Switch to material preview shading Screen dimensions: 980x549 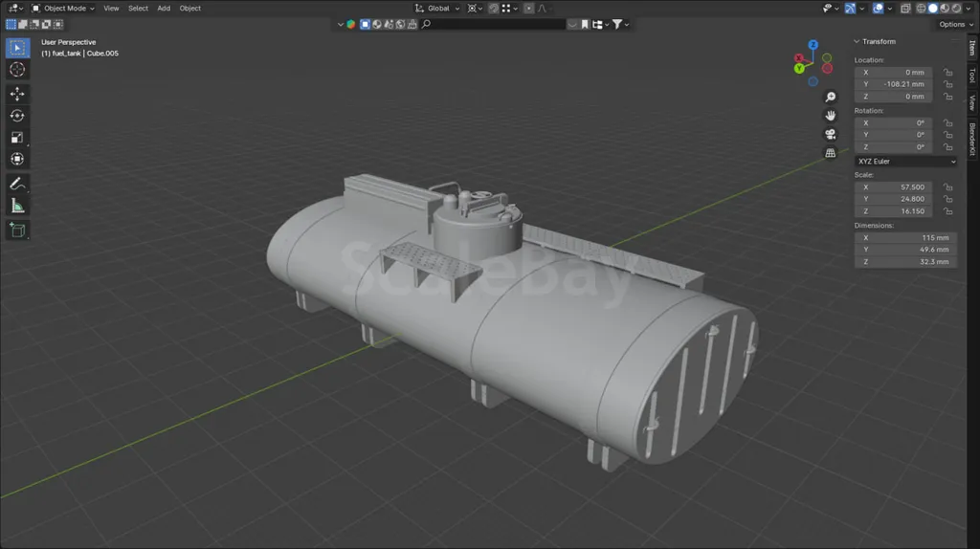945,8
